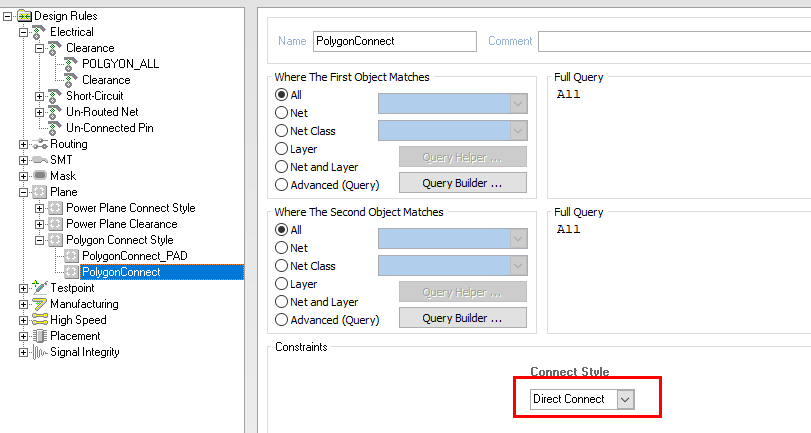Expand the Power Plane Connect Style node
Image resolution: width=811 pixels, height=433 pixels.
[40, 208]
